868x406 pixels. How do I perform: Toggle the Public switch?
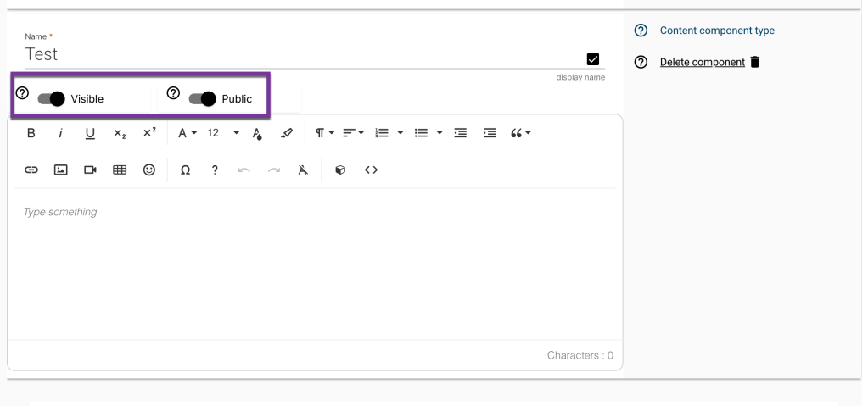click(x=202, y=99)
